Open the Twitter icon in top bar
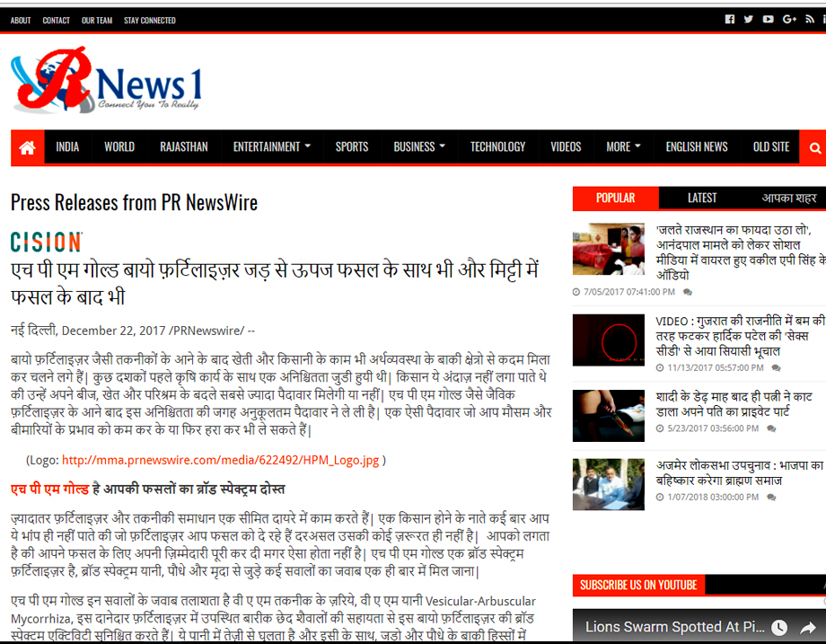The image size is (826, 644). click(x=749, y=20)
